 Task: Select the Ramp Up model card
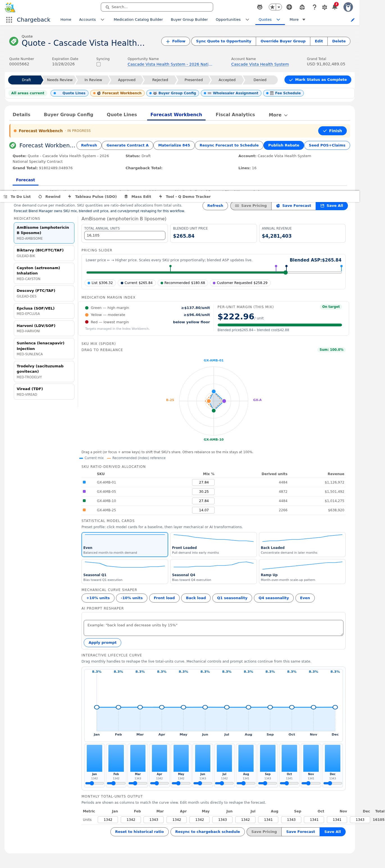(x=302, y=571)
